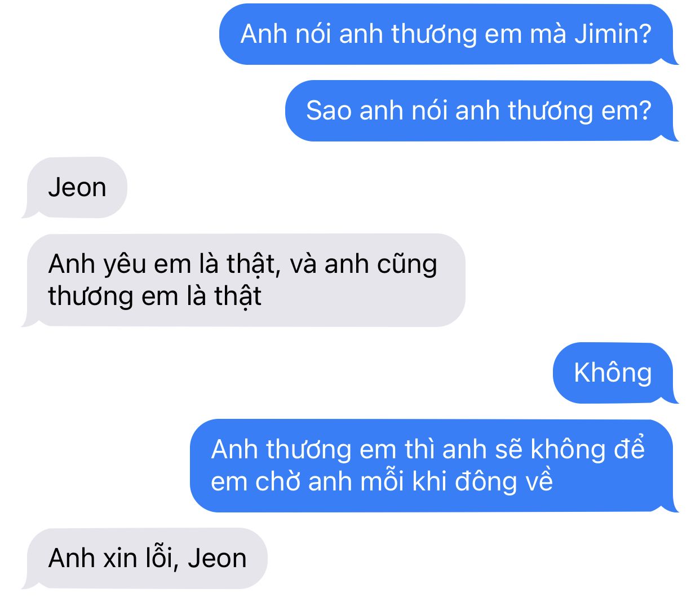Open the message "Anh yêu em là thật..."

(243, 280)
